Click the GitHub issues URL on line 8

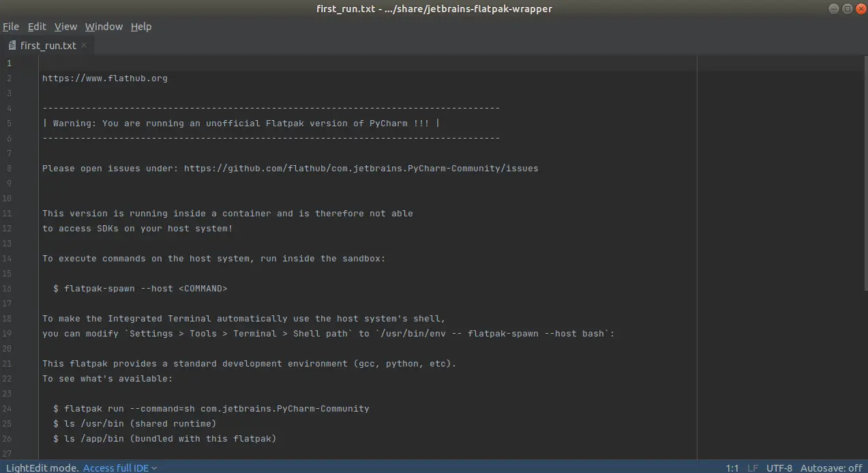tap(361, 169)
